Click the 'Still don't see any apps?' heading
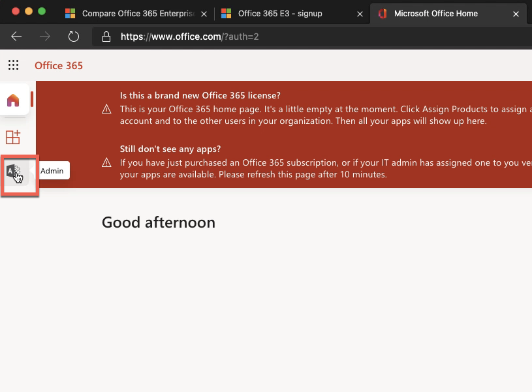This screenshot has height=392, width=532. (x=170, y=149)
